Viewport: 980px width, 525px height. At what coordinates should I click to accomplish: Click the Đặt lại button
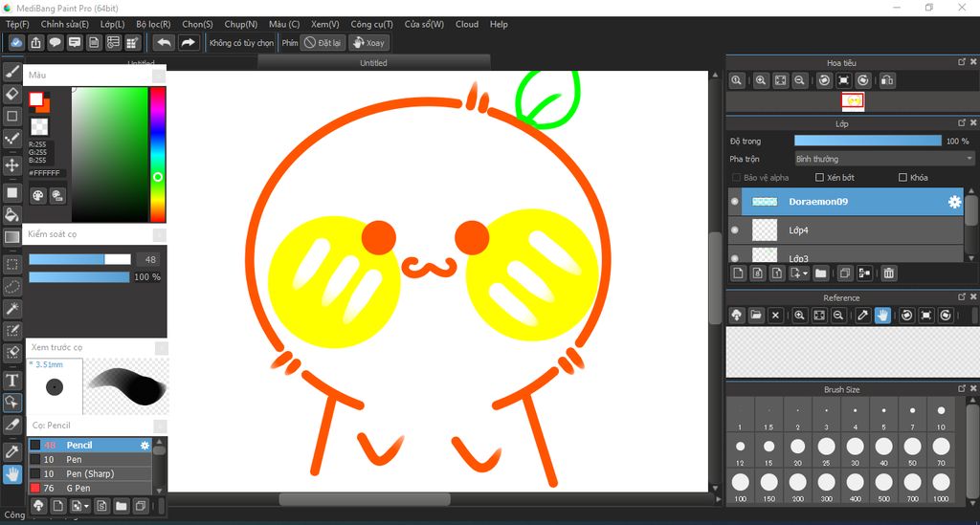tap(323, 42)
